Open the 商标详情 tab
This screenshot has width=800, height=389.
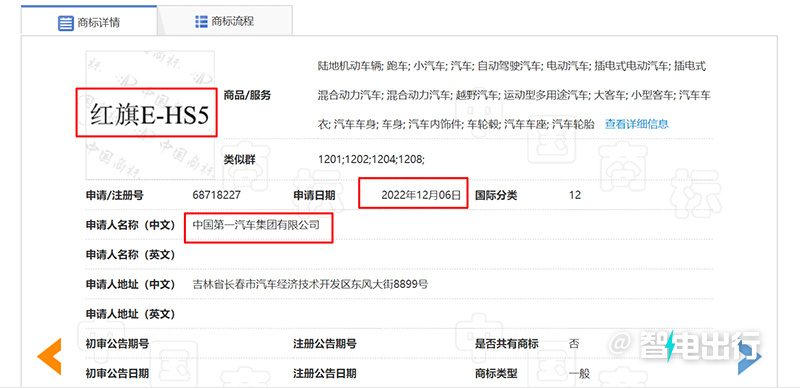coord(89,21)
